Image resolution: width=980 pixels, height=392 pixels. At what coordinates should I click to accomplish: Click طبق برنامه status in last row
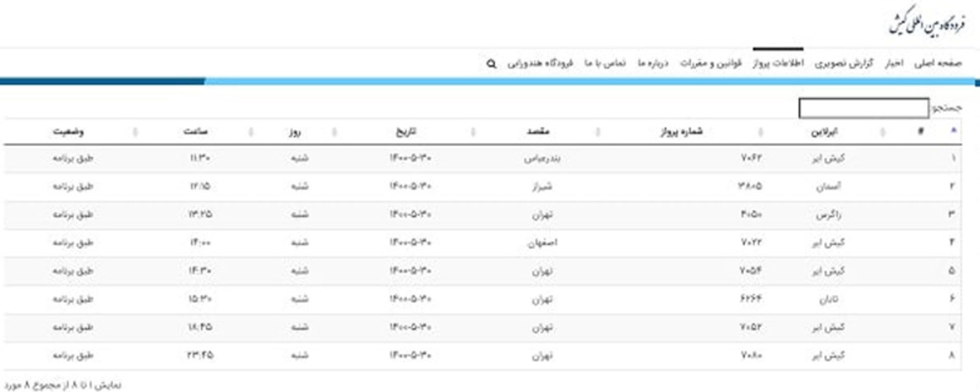pyautogui.click(x=73, y=355)
